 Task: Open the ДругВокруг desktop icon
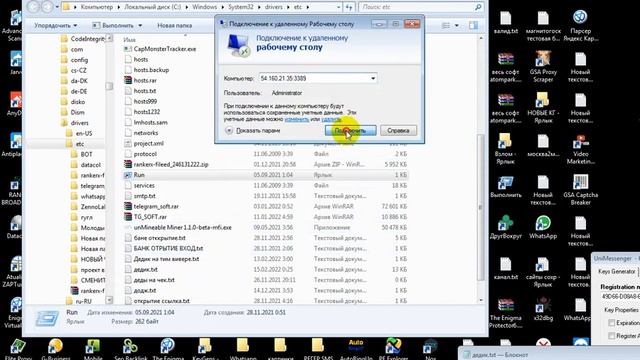506,227
